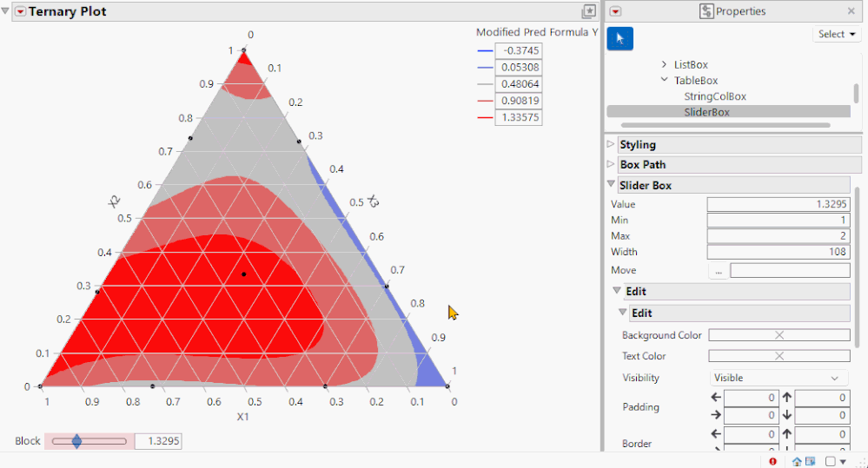Collapse the TableBox tree node
The height and width of the screenshot is (468, 868).
pos(665,80)
